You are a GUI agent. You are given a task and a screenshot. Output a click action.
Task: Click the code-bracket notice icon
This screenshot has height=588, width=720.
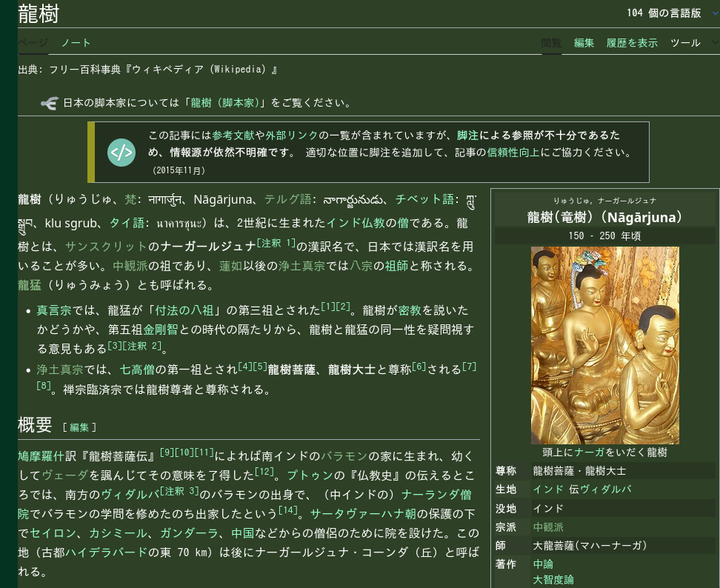click(121, 152)
